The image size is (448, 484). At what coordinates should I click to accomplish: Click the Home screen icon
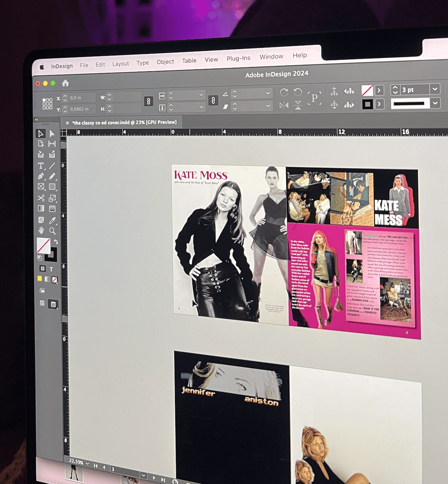tap(65, 83)
